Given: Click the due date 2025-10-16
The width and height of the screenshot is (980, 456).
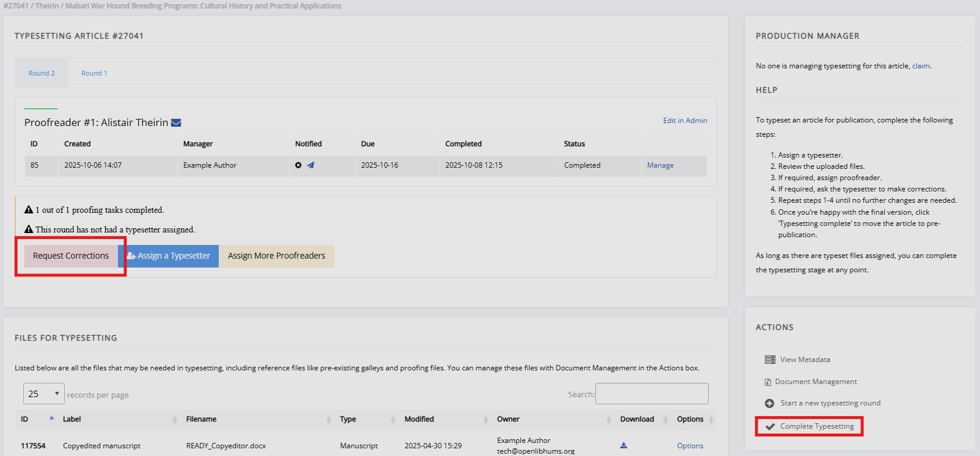Looking at the screenshot, I should pos(379,165).
